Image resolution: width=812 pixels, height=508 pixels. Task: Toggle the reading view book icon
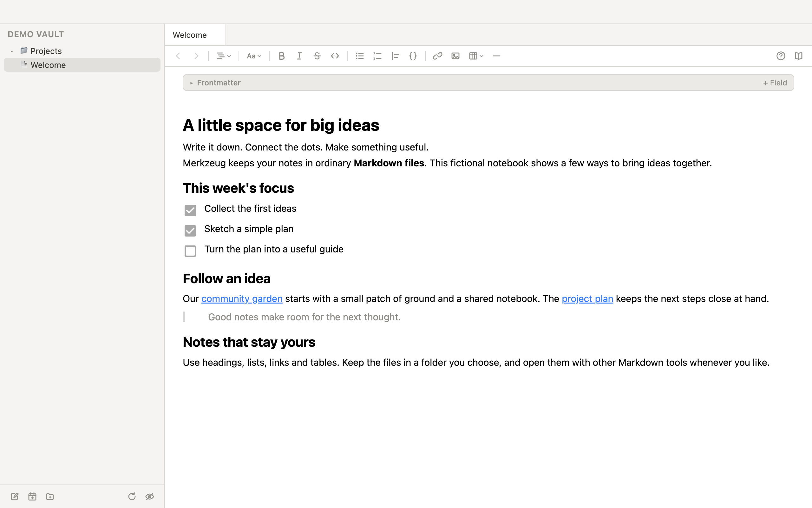tap(799, 56)
